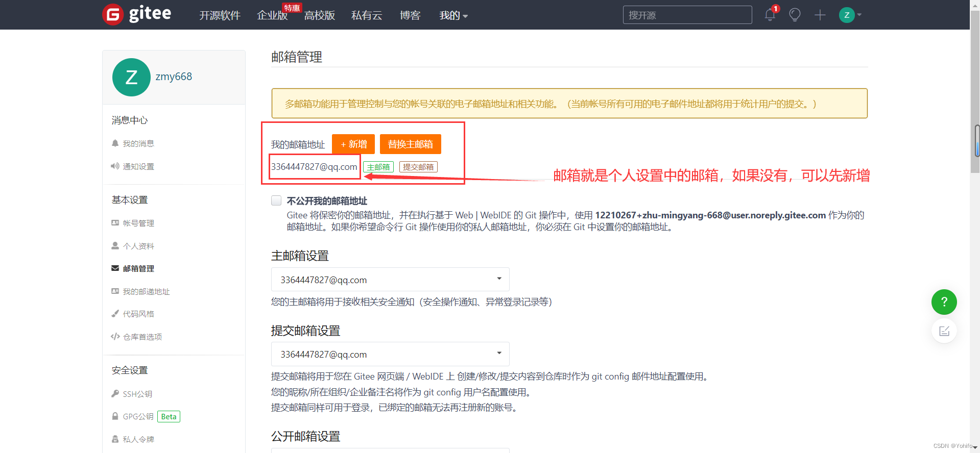The height and width of the screenshot is (453, 980).
Task: Click the card icon beside 我的邮递地址
Action: 115,291
